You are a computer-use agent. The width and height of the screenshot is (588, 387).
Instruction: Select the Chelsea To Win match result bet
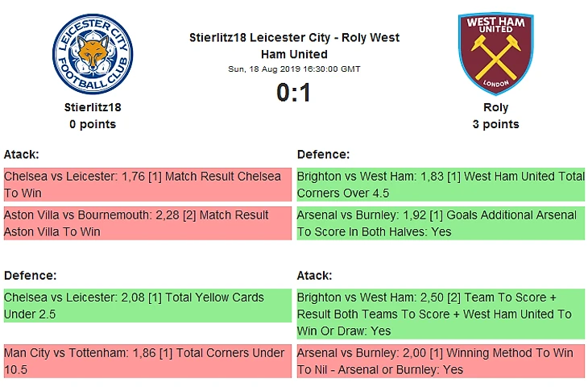click(147, 185)
